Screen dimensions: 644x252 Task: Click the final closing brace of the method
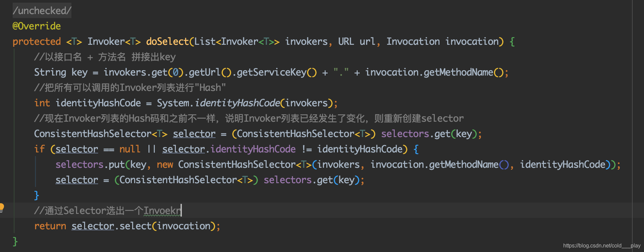[15, 241]
